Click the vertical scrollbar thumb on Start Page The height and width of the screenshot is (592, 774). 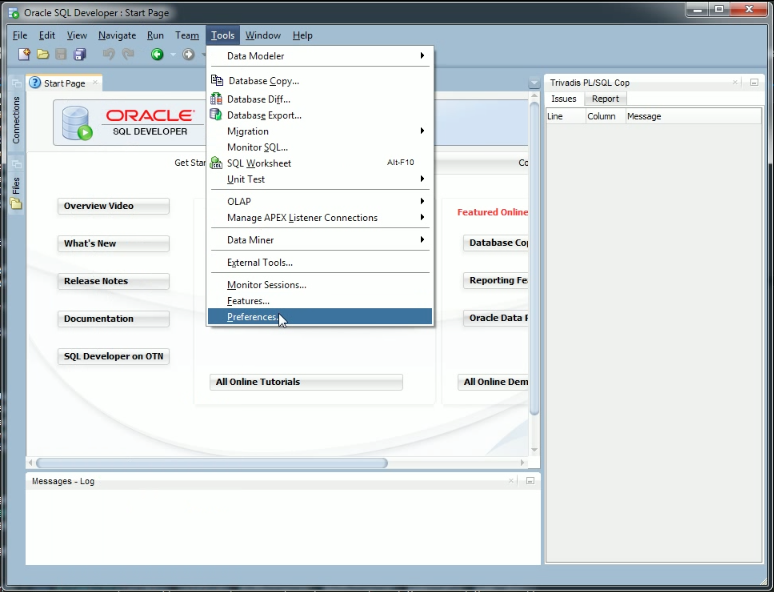point(534,258)
